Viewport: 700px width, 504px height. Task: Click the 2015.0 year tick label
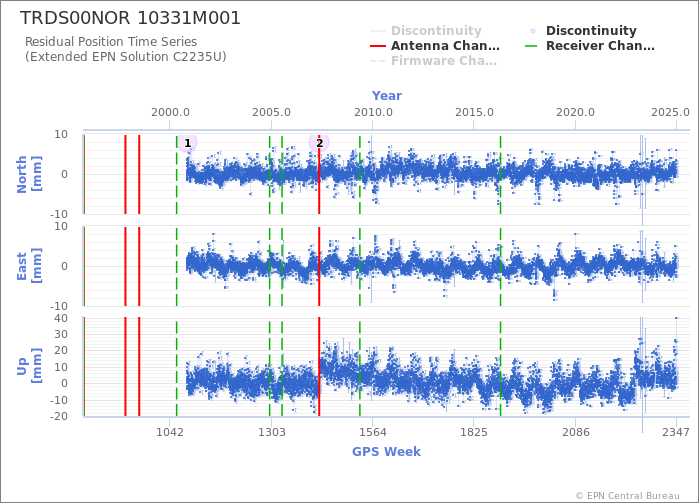click(x=474, y=112)
